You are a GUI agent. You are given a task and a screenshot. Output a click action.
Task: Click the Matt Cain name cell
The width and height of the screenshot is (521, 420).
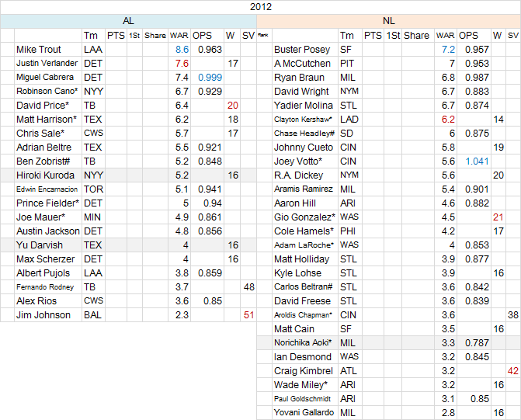(x=305, y=328)
